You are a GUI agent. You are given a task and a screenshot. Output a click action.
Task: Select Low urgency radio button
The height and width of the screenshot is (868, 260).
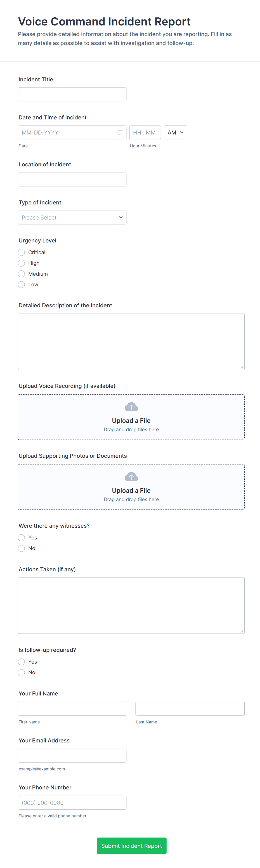pos(22,285)
